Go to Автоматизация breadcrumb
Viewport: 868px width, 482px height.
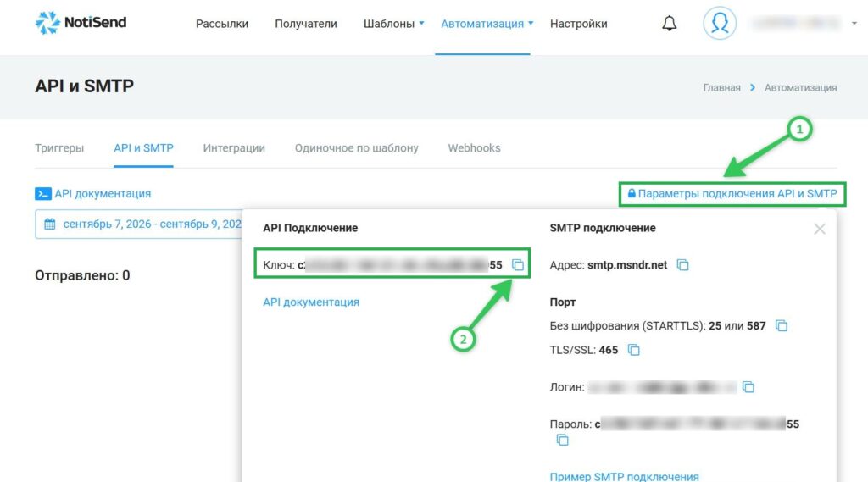(x=800, y=87)
